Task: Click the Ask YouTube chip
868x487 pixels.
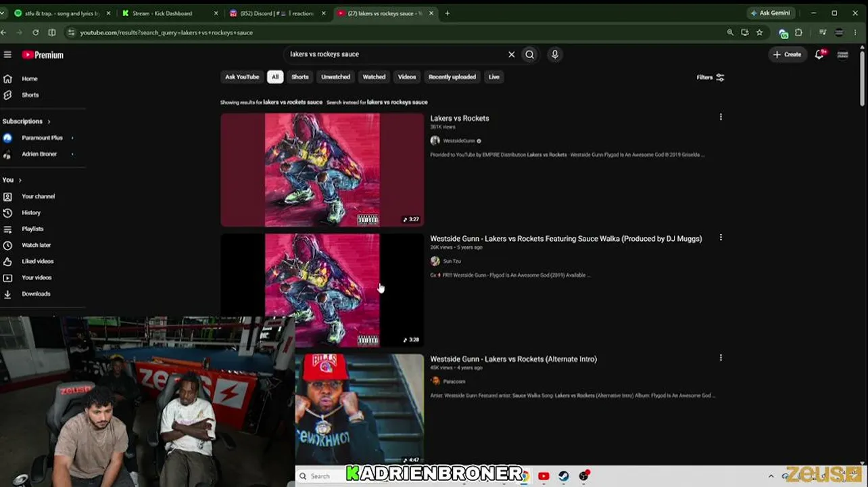Action: pyautogui.click(x=242, y=77)
